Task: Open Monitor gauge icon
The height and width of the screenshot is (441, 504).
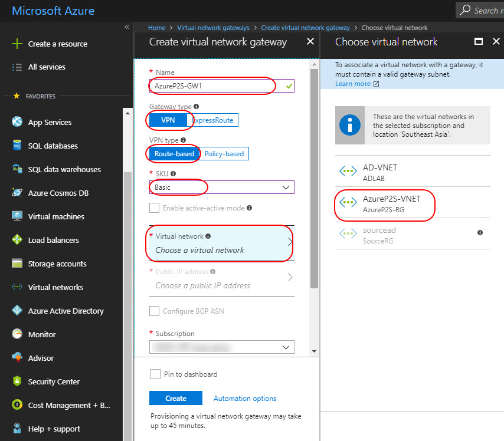Action: 17,334
